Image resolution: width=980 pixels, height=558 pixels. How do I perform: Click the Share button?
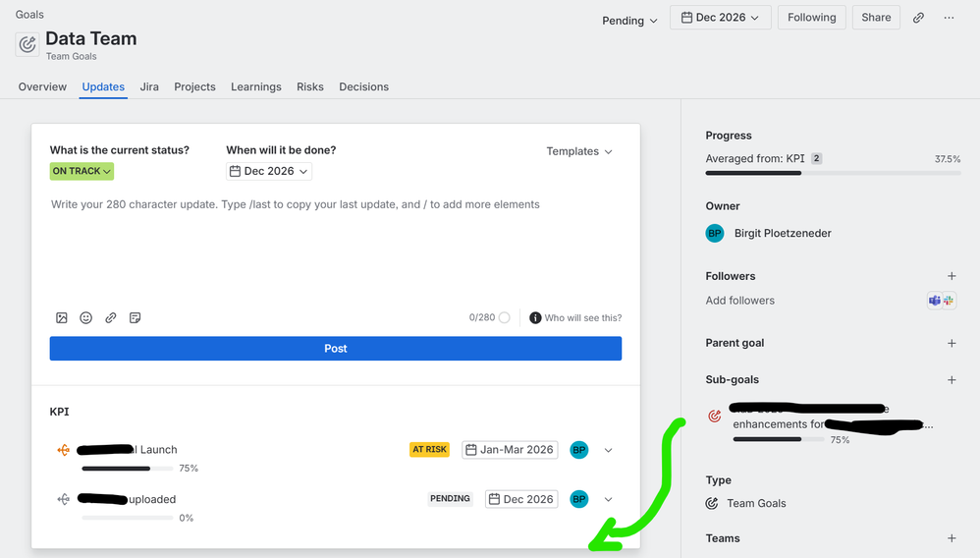click(x=876, y=18)
